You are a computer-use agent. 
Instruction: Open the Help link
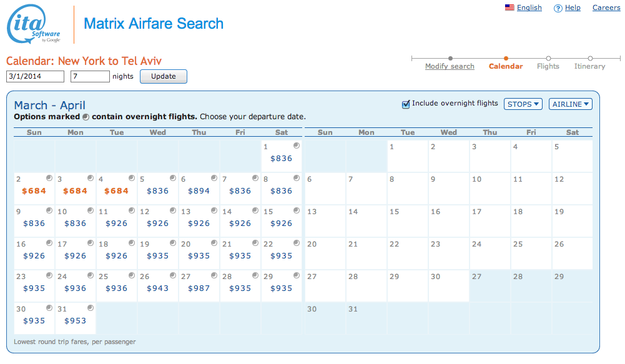[x=573, y=7]
